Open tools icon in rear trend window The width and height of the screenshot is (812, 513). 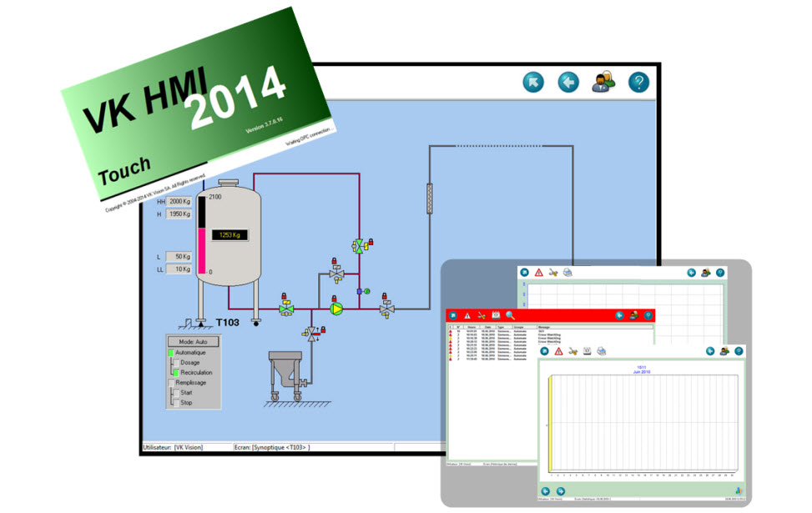point(553,272)
